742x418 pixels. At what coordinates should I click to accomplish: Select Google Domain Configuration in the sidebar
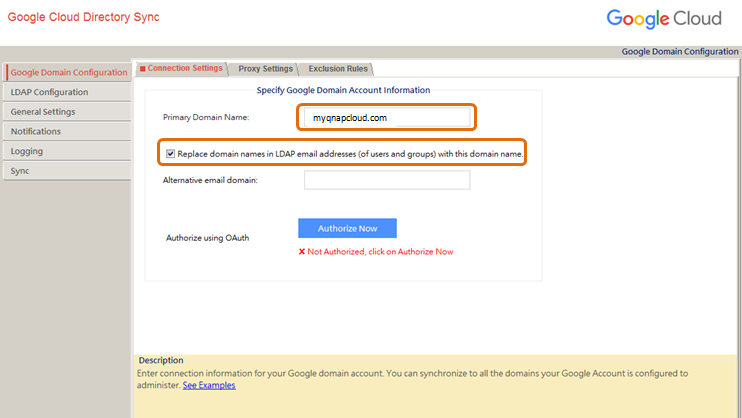[68, 72]
